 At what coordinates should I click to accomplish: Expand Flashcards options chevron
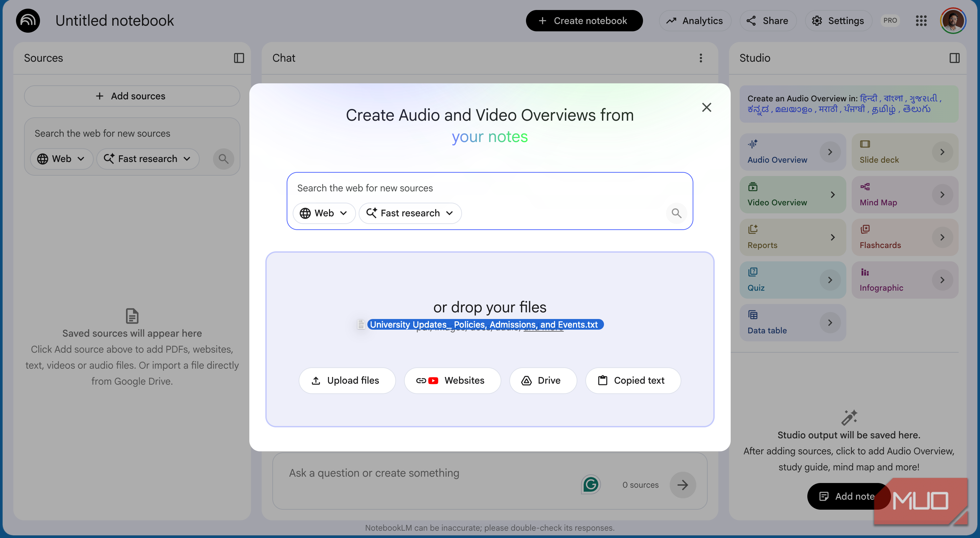(x=942, y=237)
